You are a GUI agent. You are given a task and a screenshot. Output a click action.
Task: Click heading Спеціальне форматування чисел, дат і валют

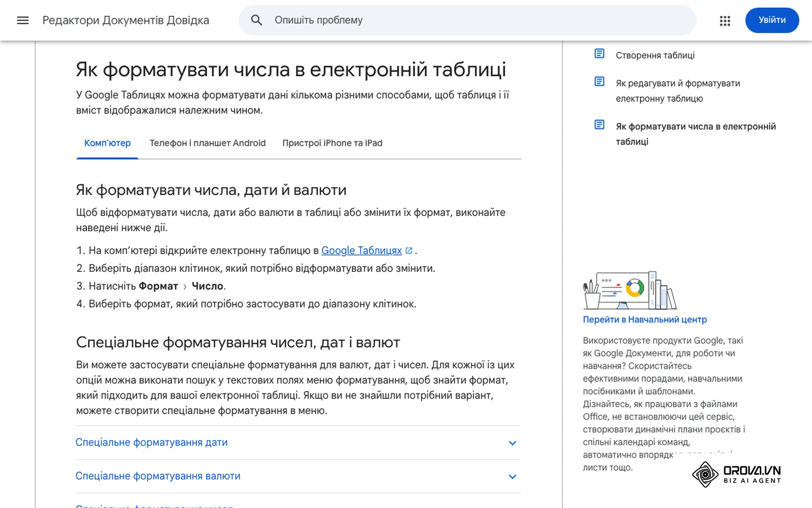238,342
